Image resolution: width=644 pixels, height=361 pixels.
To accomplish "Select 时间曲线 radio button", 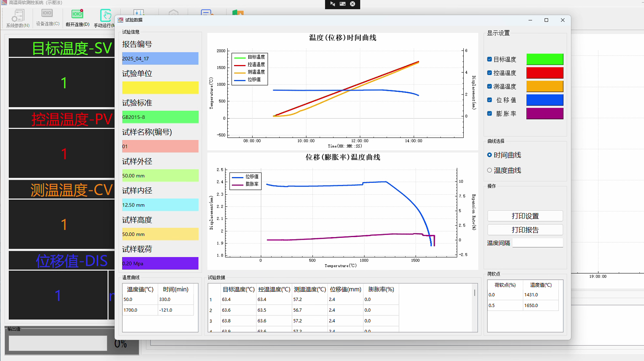I will (x=489, y=155).
